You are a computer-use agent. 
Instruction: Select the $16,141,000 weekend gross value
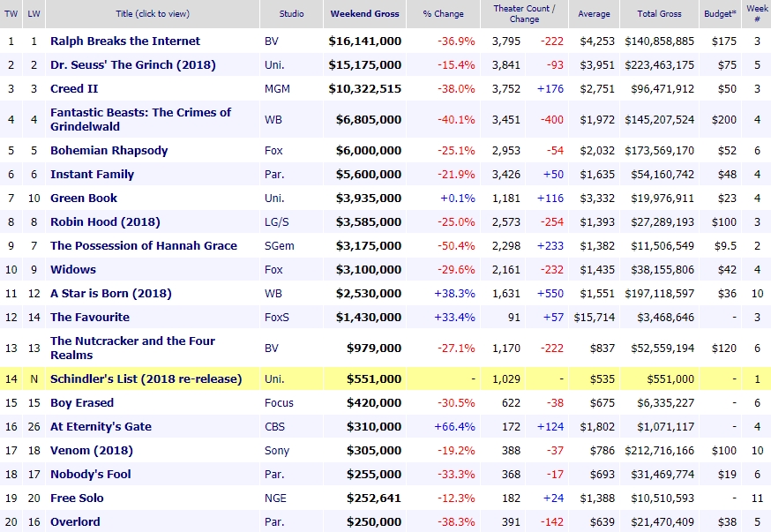point(365,41)
